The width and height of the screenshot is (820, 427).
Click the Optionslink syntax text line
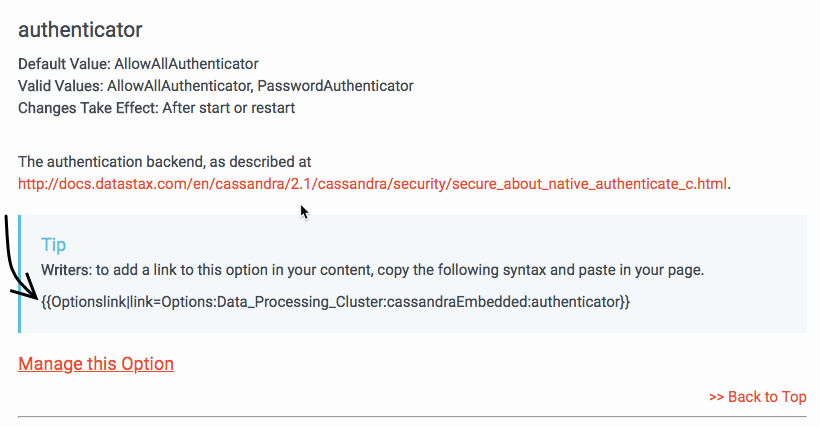(336, 301)
